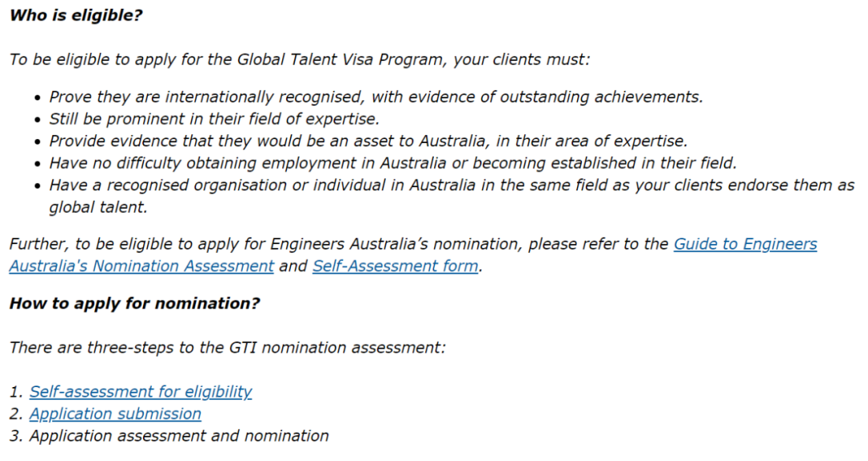Click the bullet about obtaining employment in Australia

coord(393,163)
